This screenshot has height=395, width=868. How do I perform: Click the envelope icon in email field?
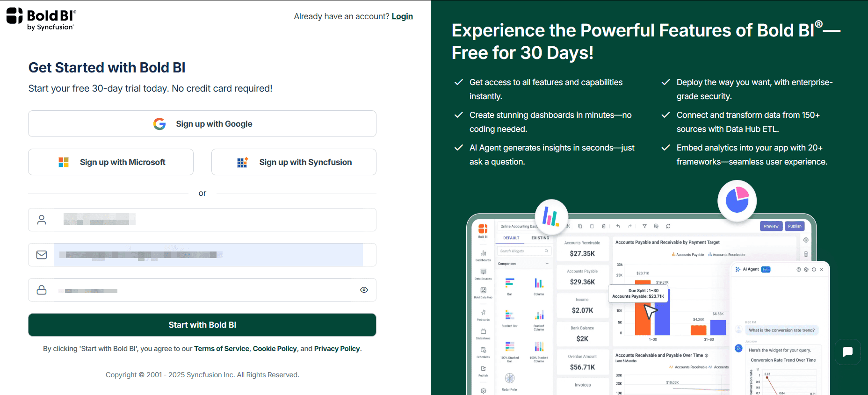pos(42,255)
